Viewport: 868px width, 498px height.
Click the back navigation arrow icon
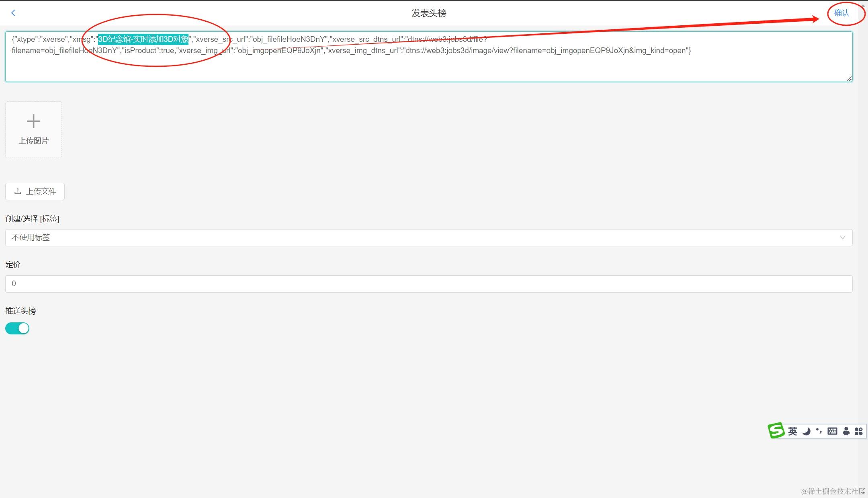point(13,12)
